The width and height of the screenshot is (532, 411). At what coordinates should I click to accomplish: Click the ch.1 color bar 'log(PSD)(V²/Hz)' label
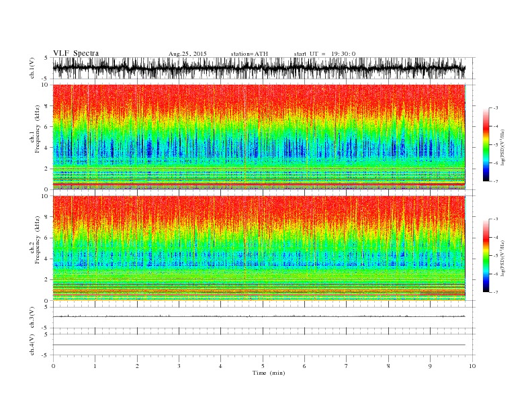pos(502,147)
